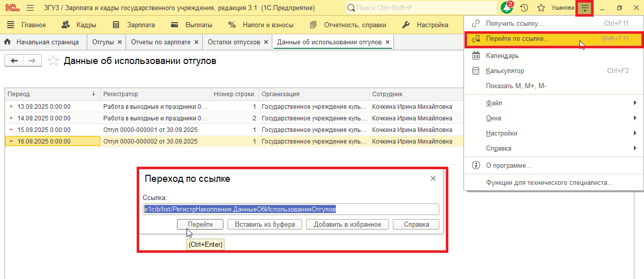This screenshot has height=279, width=644.
Task: Close the Отгулы tab
Action: [x=120, y=42]
